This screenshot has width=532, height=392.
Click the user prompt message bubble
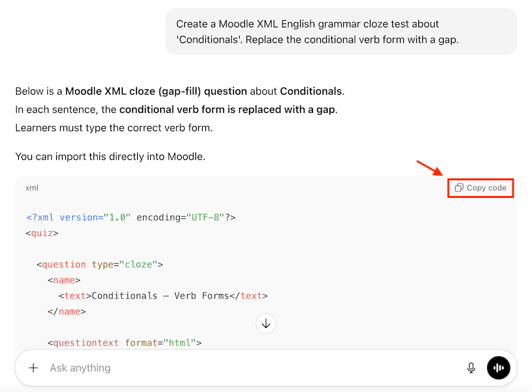click(341, 31)
